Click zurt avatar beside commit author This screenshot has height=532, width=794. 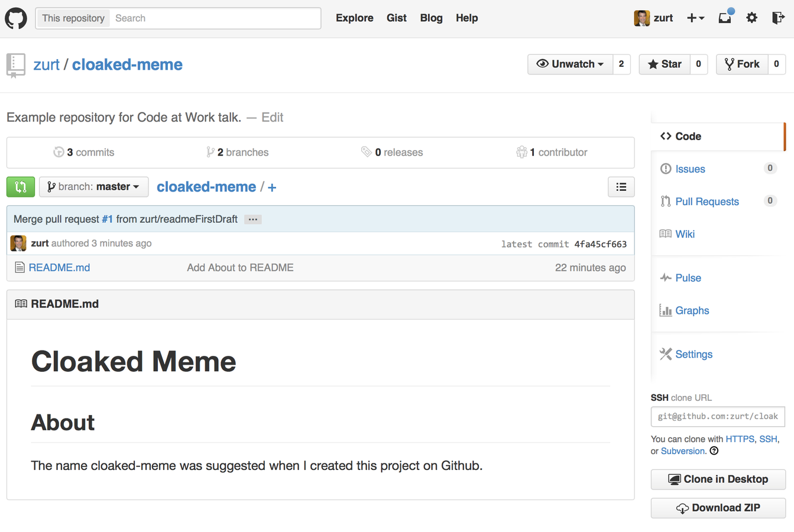(18, 243)
